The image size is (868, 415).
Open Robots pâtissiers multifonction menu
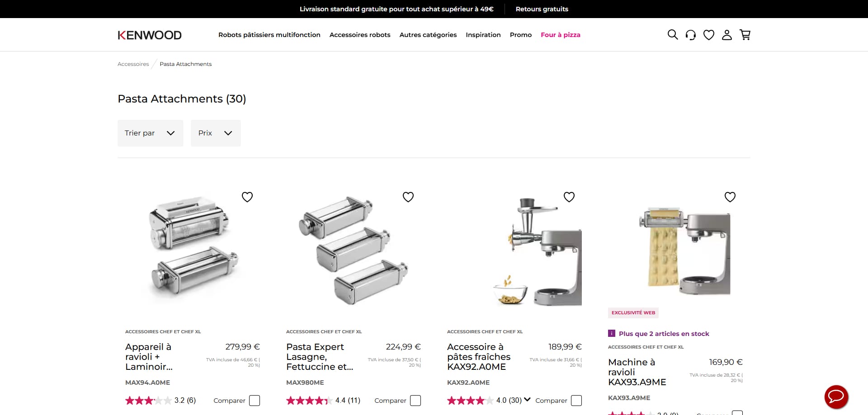(269, 35)
